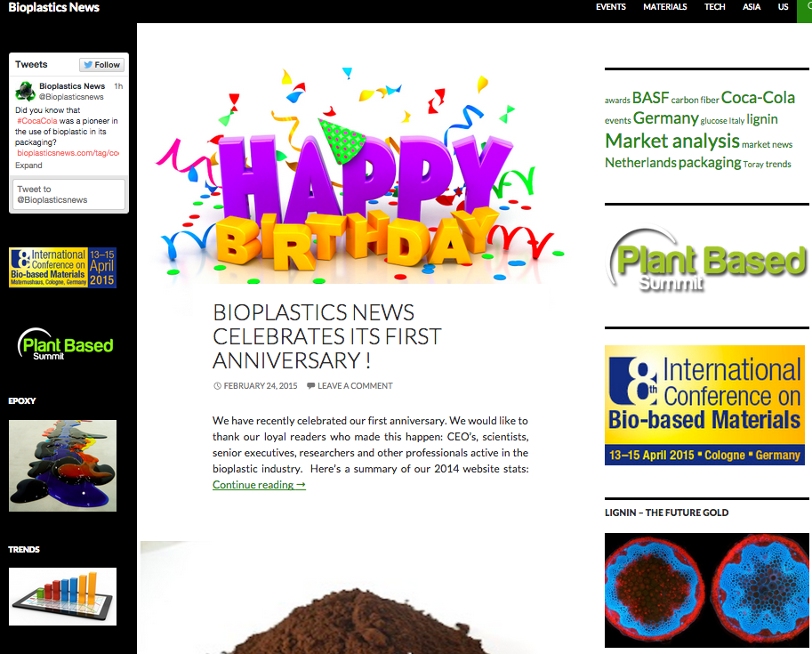Image resolution: width=812 pixels, height=654 pixels.
Task: Click the 8th International Conference banner
Action: 704,405
